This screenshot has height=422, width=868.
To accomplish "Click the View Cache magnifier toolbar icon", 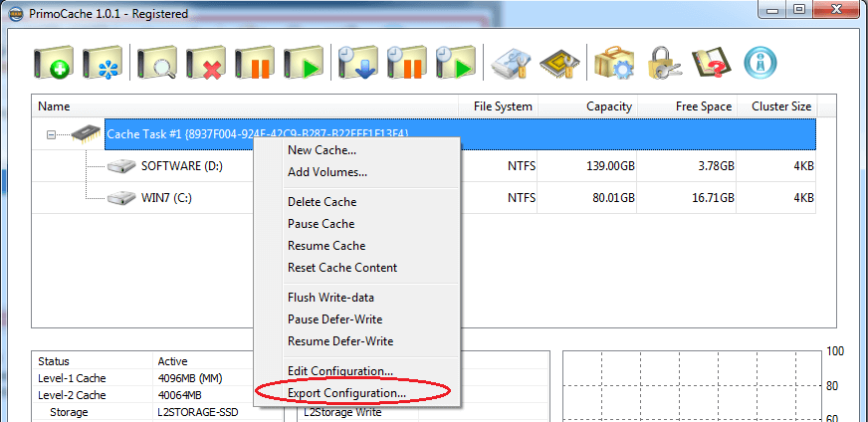I will pos(157,62).
